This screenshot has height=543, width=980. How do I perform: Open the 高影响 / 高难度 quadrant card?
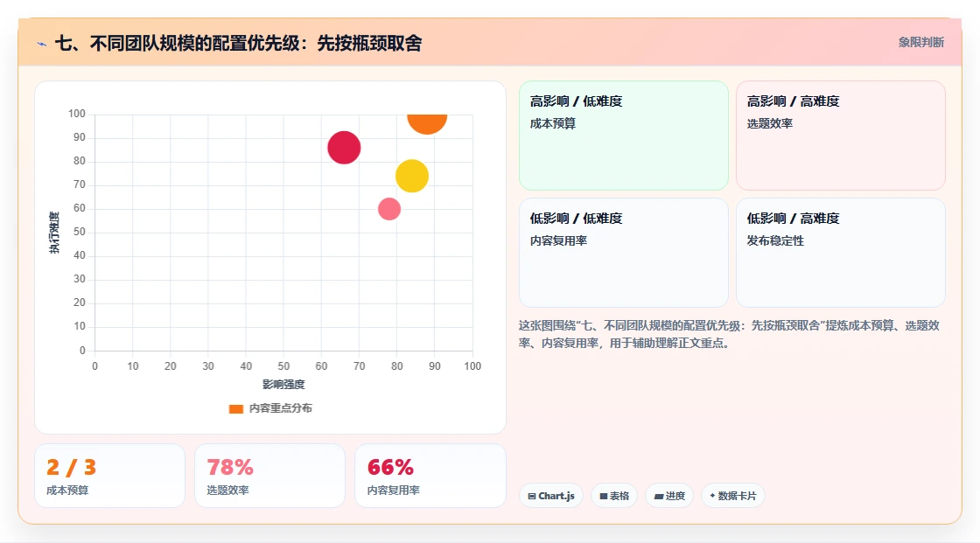coord(841,136)
